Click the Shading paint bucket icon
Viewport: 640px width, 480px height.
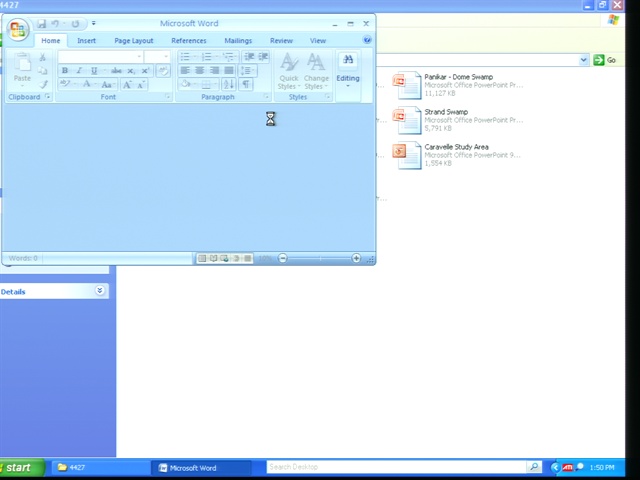pyautogui.click(x=187, y=84)
